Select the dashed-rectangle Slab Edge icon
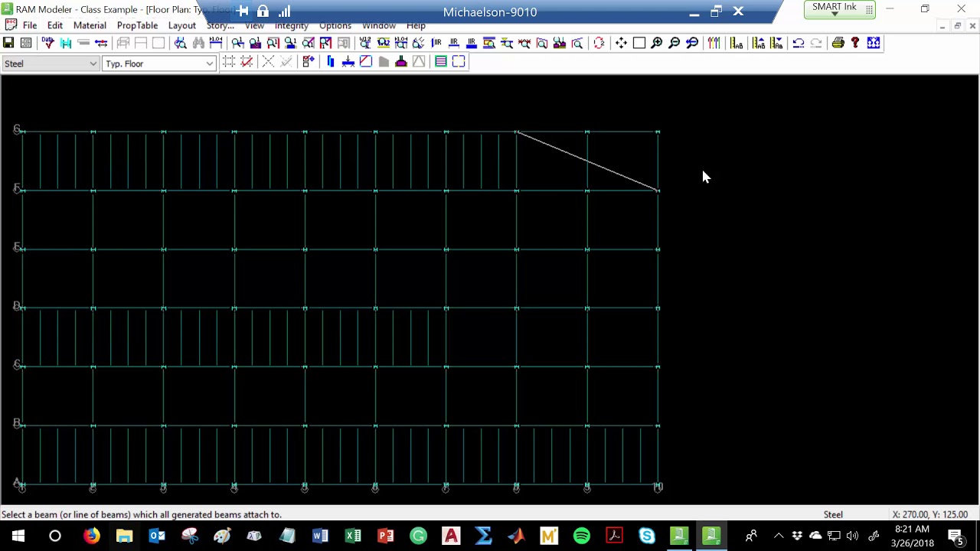 coord(459,62)
